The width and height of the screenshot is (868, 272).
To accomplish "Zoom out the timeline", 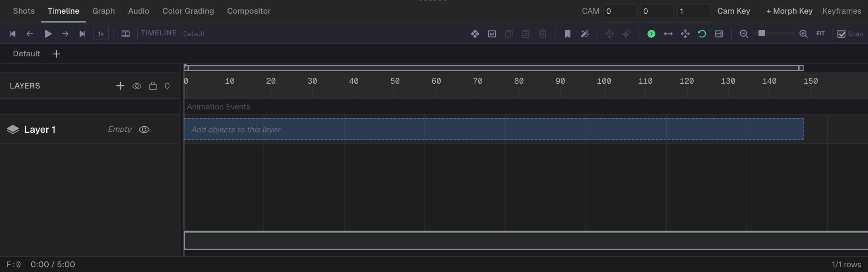I will (744, 34).
